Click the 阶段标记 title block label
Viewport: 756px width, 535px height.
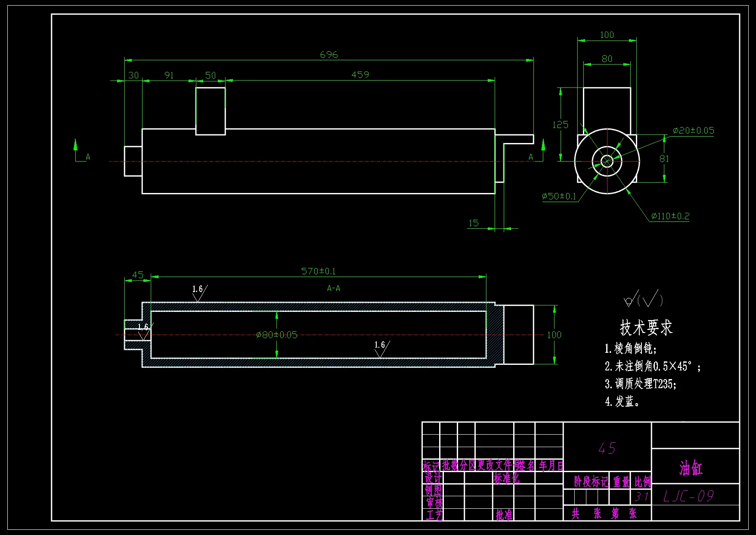(x=591, y=482)
